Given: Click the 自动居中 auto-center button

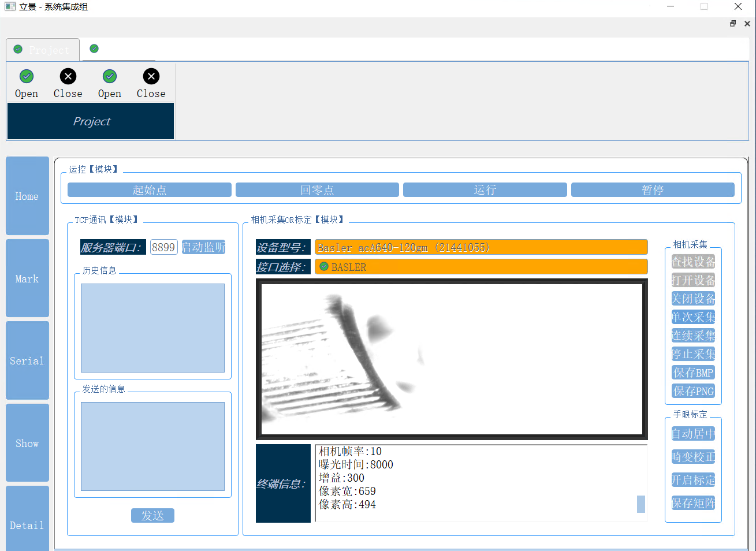Looking at the screenshot, I should [x=693, y=434].
